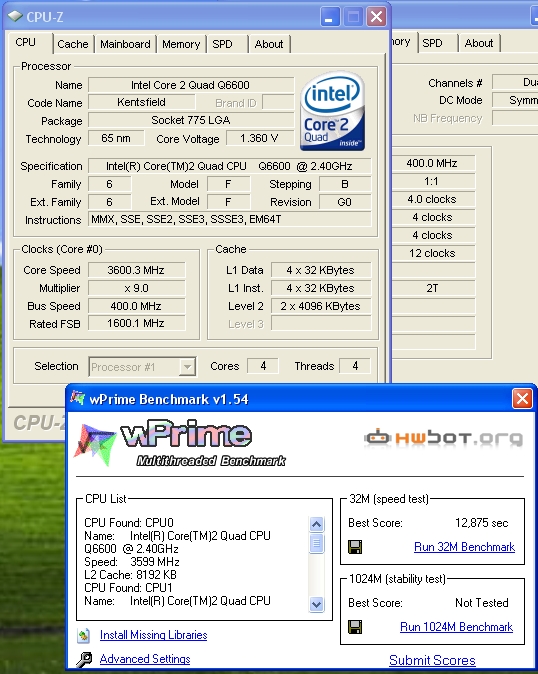538x674 pixels.
Task: Click 400.0 MHz in background Memory window
Action: point(432,163)
